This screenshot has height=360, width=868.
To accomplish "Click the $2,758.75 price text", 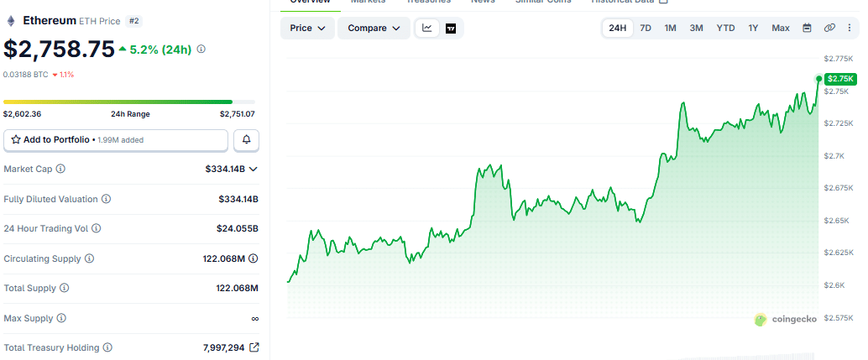I will click(x=60, y=50).
